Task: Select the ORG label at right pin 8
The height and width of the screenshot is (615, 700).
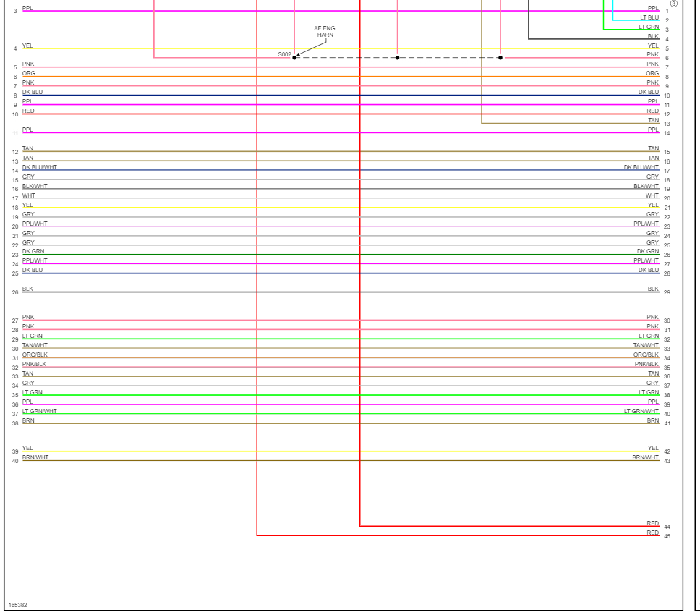Action: [652, 73]
